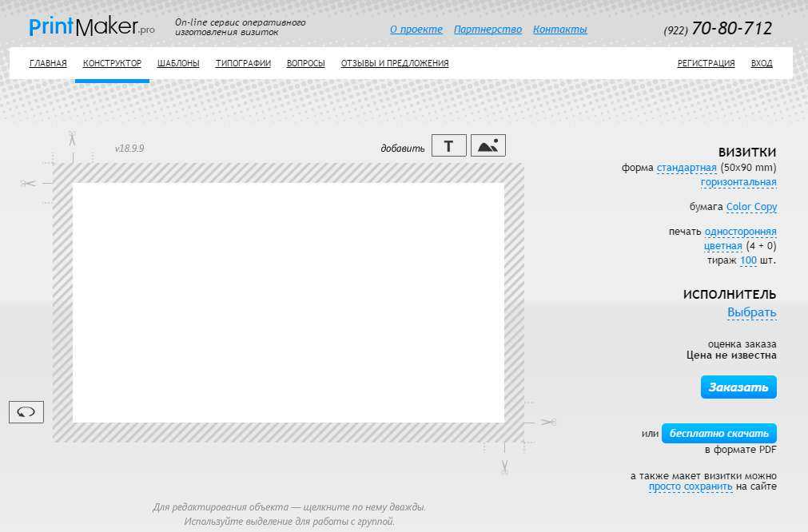Go to the Шаблоны menu item

pos(178,63)
